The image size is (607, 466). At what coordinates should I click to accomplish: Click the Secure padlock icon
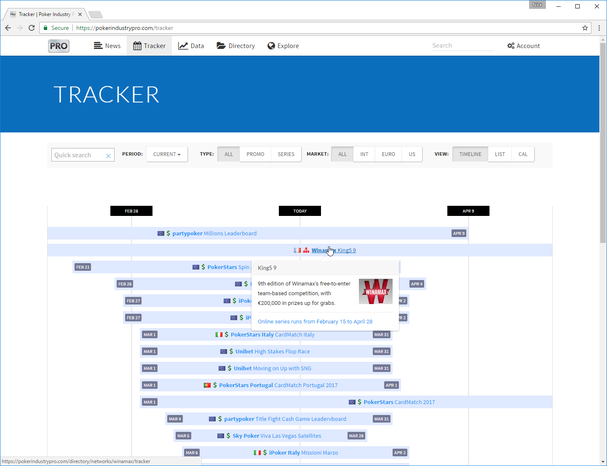[x=46, y=28]
